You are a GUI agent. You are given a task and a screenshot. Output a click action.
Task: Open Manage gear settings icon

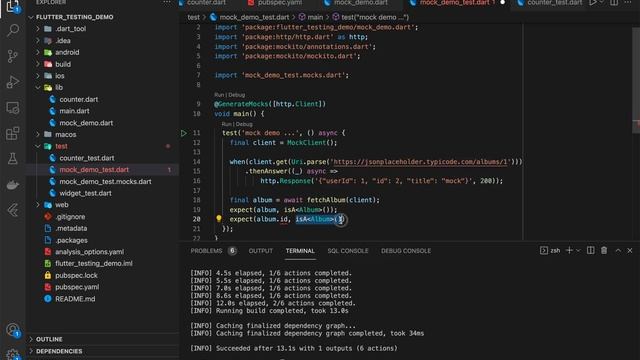pos(13,354)
